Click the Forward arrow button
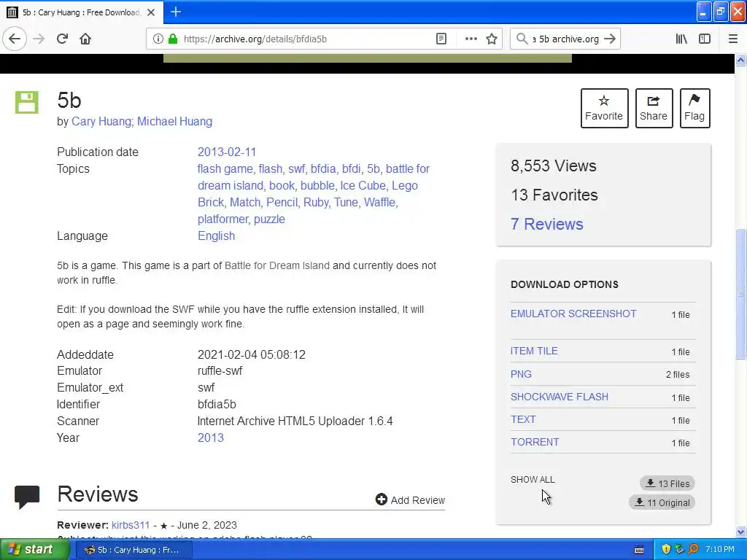The image size is (747, 560). pos(39,39)
